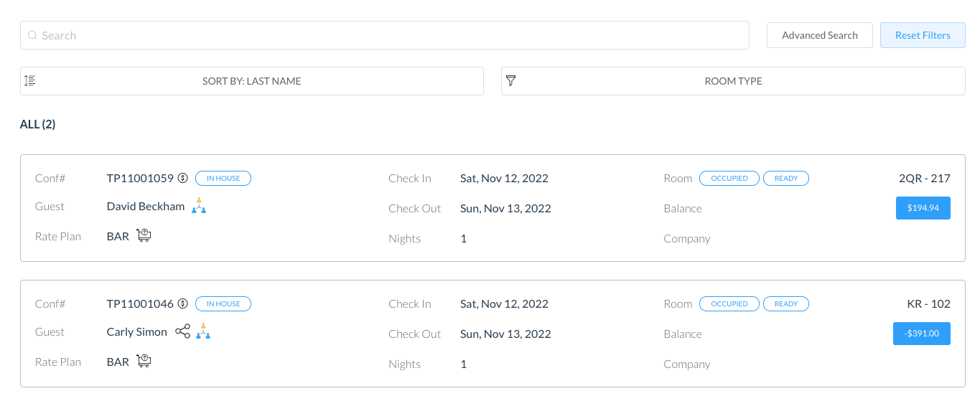Click dollar icon beside TP11001059

[183, 179]
